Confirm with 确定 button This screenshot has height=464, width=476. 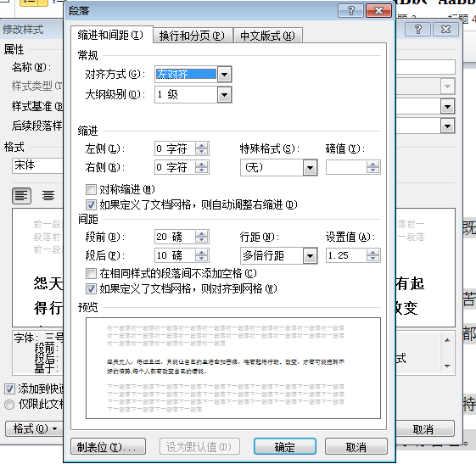pyautogui.click(x=285, y=447)
